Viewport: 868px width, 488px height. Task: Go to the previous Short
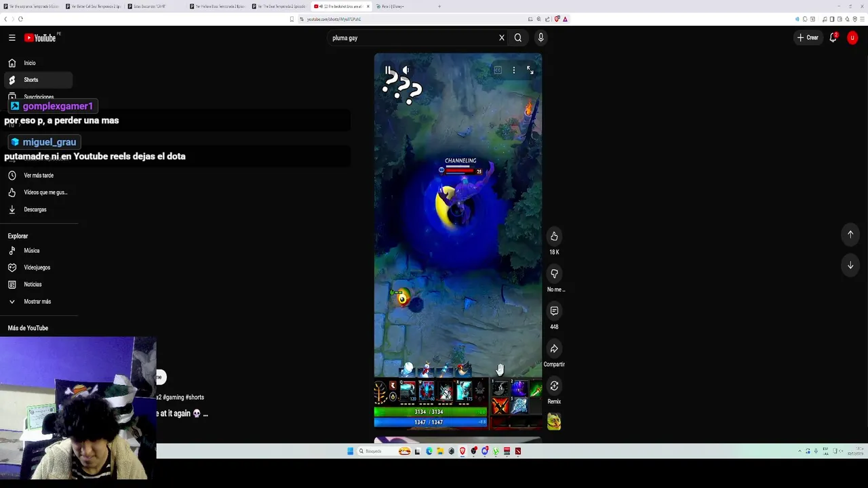click(850, 235)
